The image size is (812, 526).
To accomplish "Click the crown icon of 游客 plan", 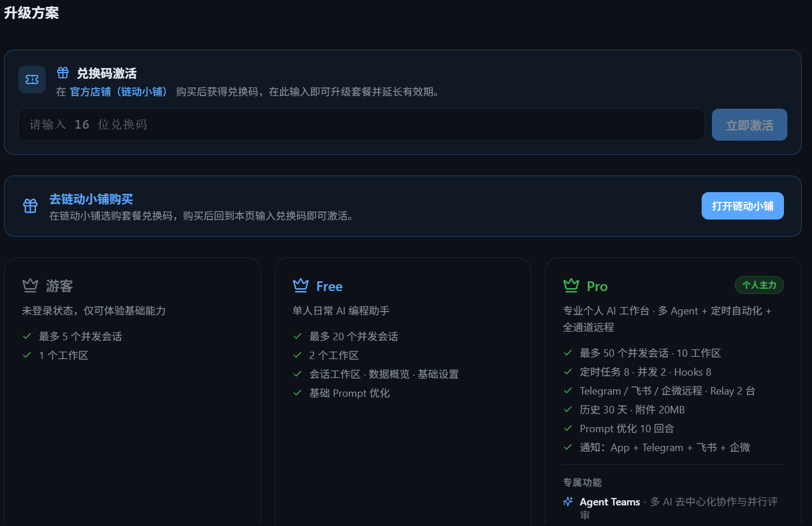I will tap(30, 285).
